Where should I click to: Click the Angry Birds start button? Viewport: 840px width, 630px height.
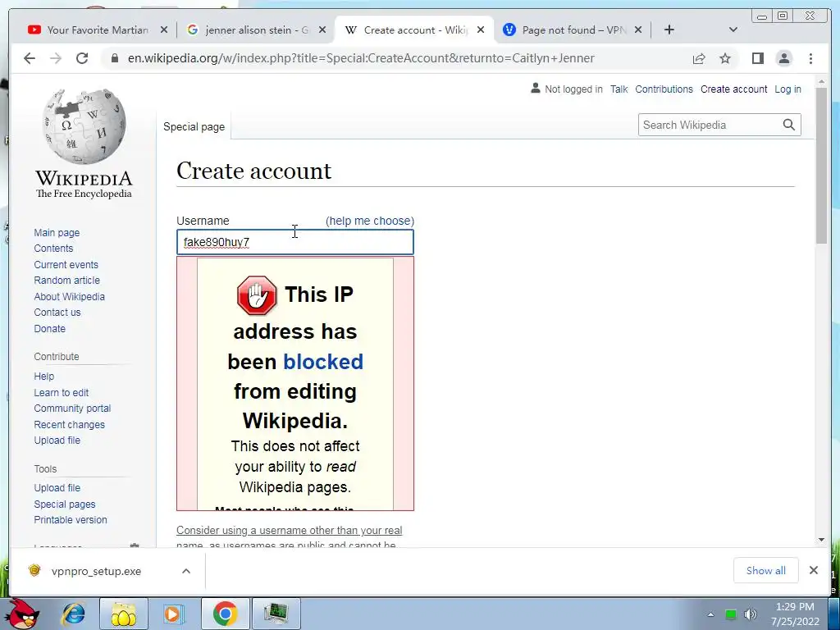[x=21, y=614]
